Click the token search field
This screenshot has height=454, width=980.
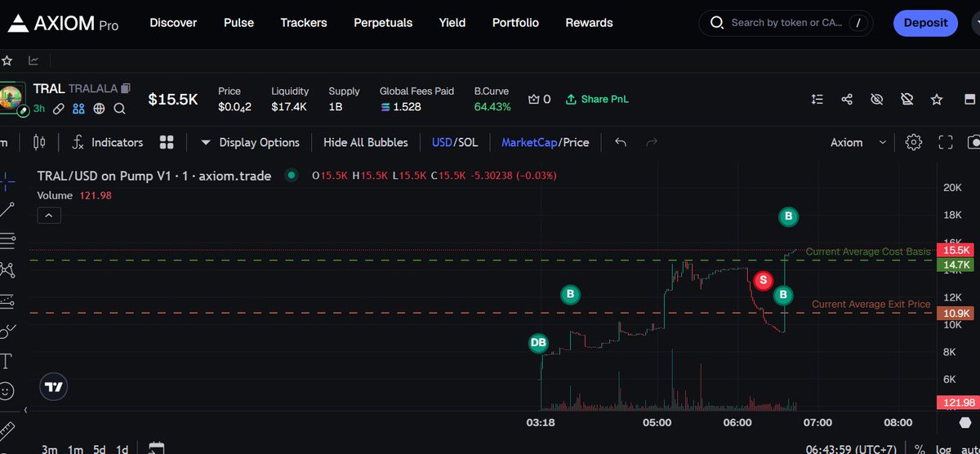point(786,23)
